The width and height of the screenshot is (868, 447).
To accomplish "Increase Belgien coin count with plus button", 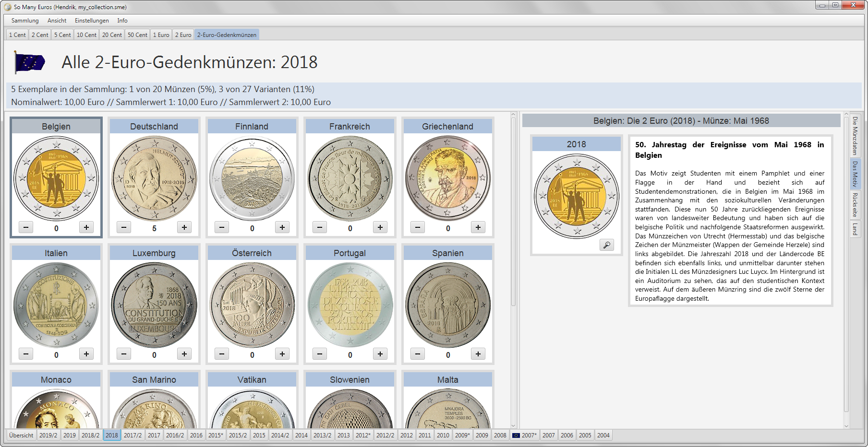I will point(86,227).
